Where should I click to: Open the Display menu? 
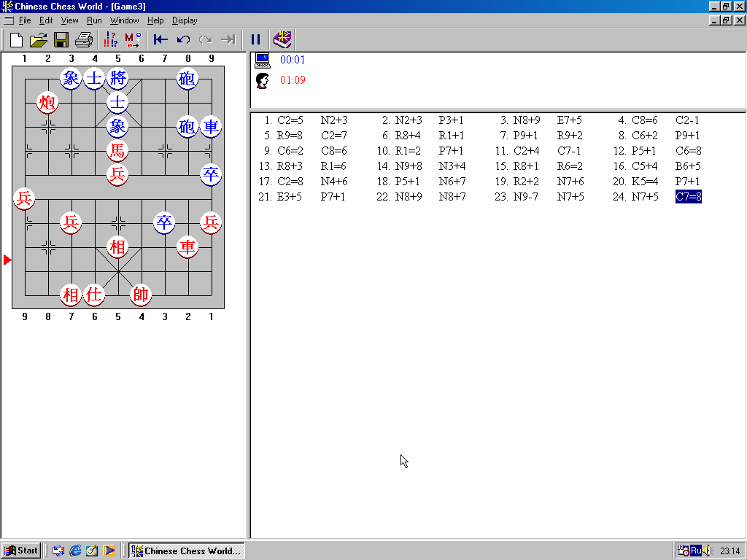pos(185,20)
